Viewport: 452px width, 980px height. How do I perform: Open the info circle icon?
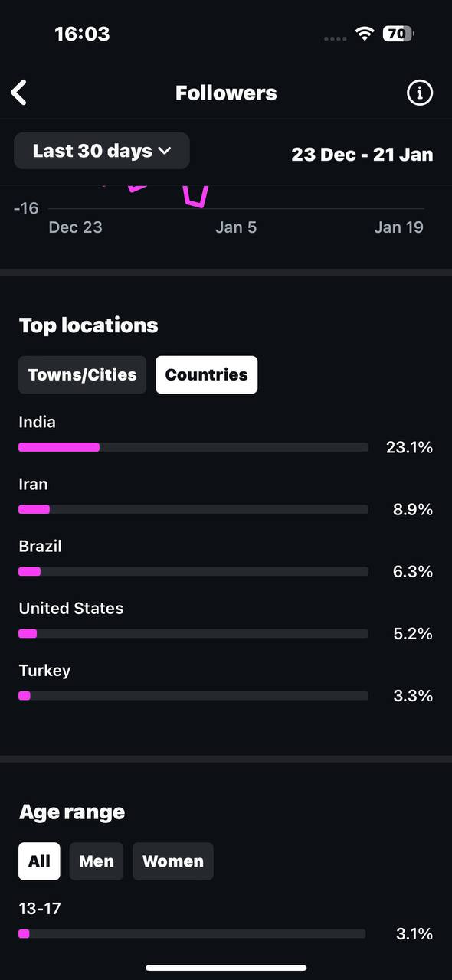pos(419,93)
